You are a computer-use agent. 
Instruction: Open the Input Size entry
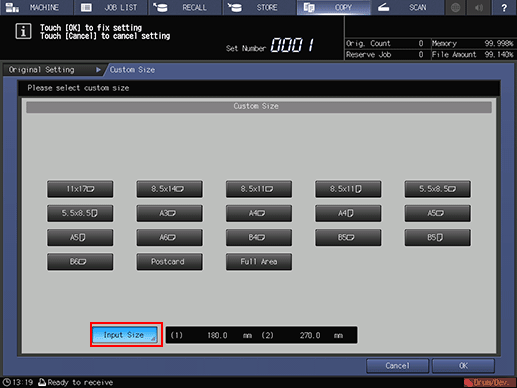pyautogui.click(x=125, y=335)
